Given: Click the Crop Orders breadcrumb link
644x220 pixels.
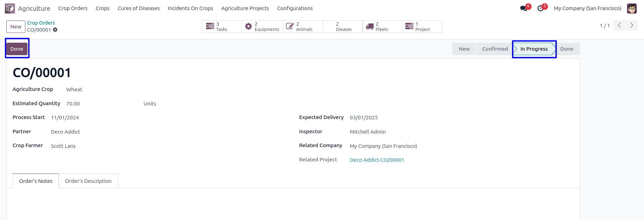Looking at the screenshot, I should (41, 23).
